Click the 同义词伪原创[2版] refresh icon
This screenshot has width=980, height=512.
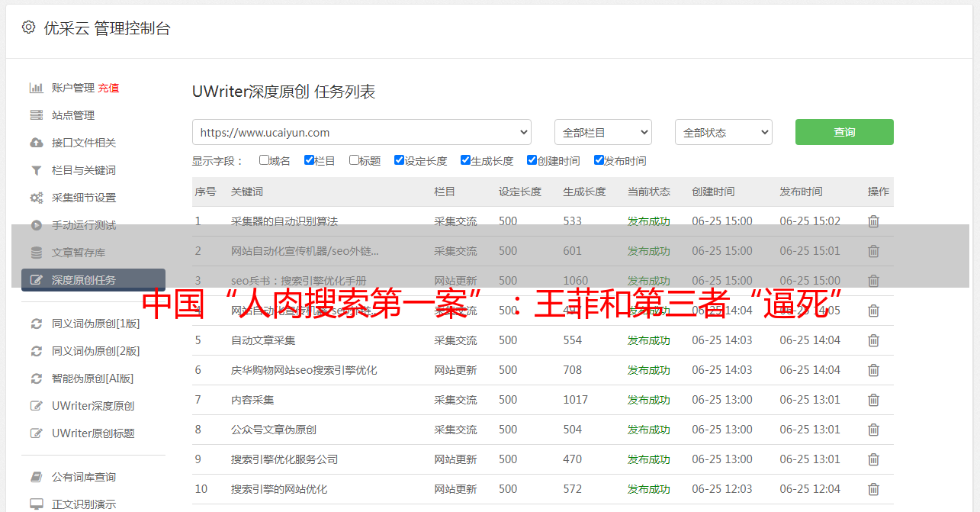click(x=36, y=351)
